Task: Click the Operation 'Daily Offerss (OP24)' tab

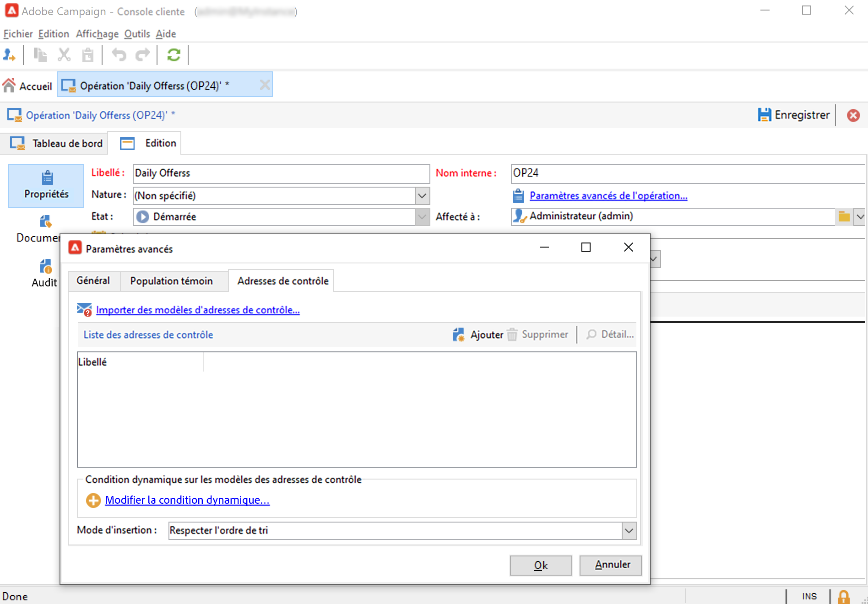Action: [165, 85]
